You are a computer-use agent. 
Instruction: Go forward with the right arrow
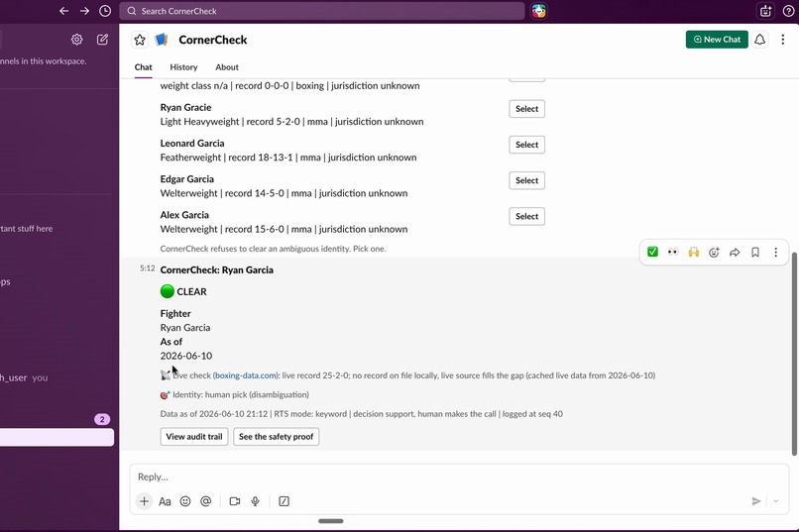click(x=84, y=11)
